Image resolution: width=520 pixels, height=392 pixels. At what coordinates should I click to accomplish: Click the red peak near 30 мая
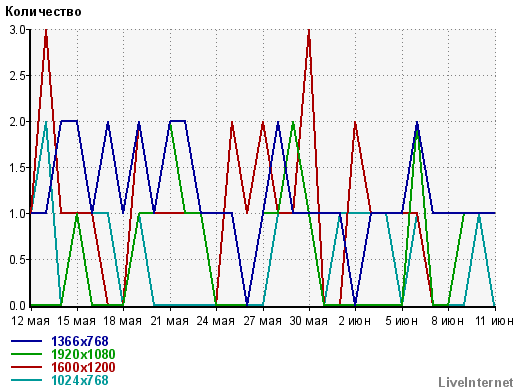pyautogui.click(x=309, y=31)
